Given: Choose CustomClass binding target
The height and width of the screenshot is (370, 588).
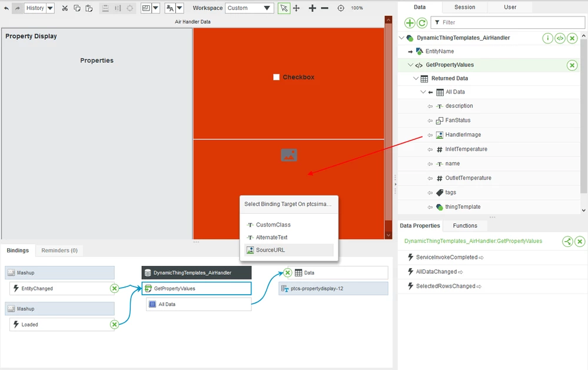Looking at the screenshot, I should 289,225.
